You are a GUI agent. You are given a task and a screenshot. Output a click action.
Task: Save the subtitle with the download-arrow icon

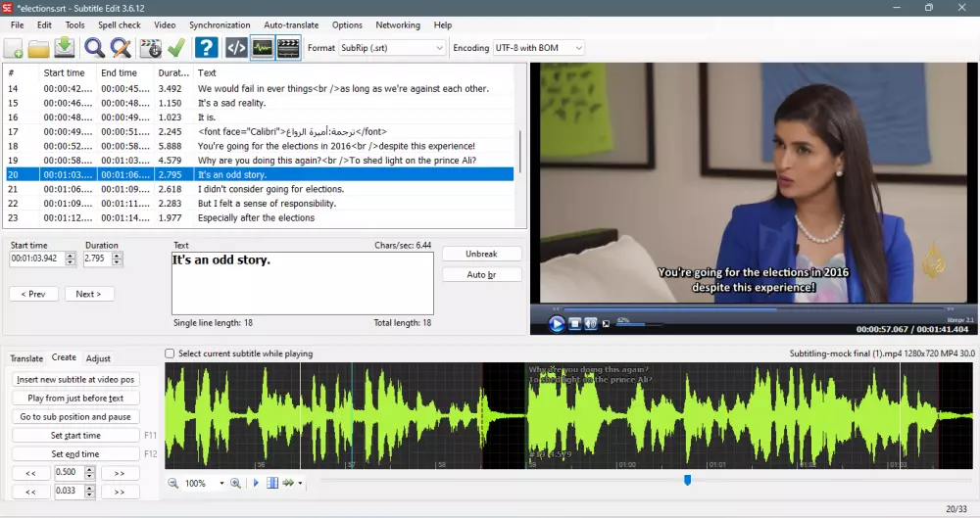[65, 48]
